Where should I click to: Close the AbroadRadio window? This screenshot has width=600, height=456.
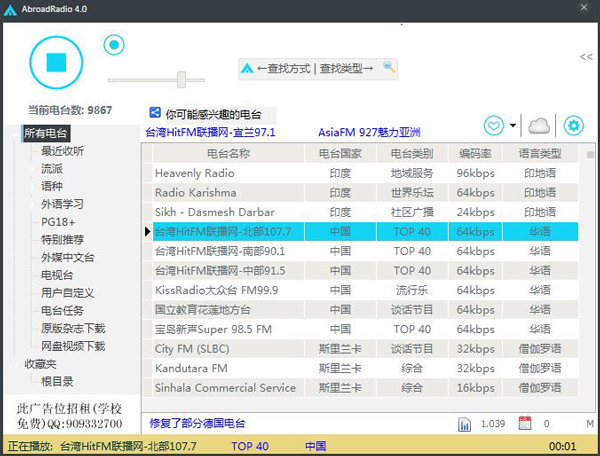coord(584,7)
